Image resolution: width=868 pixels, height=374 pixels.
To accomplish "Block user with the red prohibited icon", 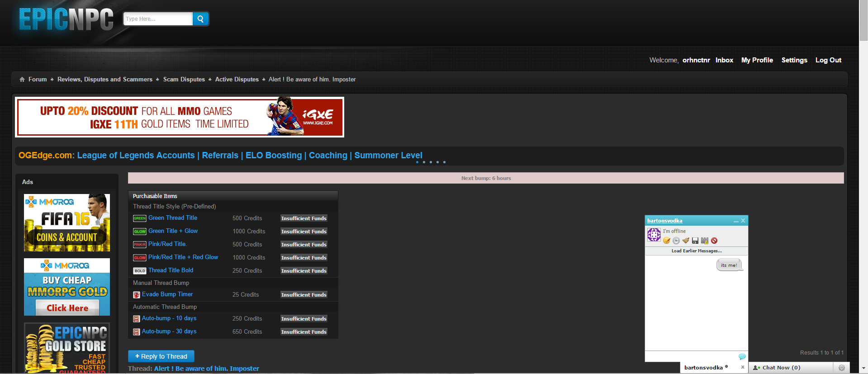I will click(x=714, y=241).
